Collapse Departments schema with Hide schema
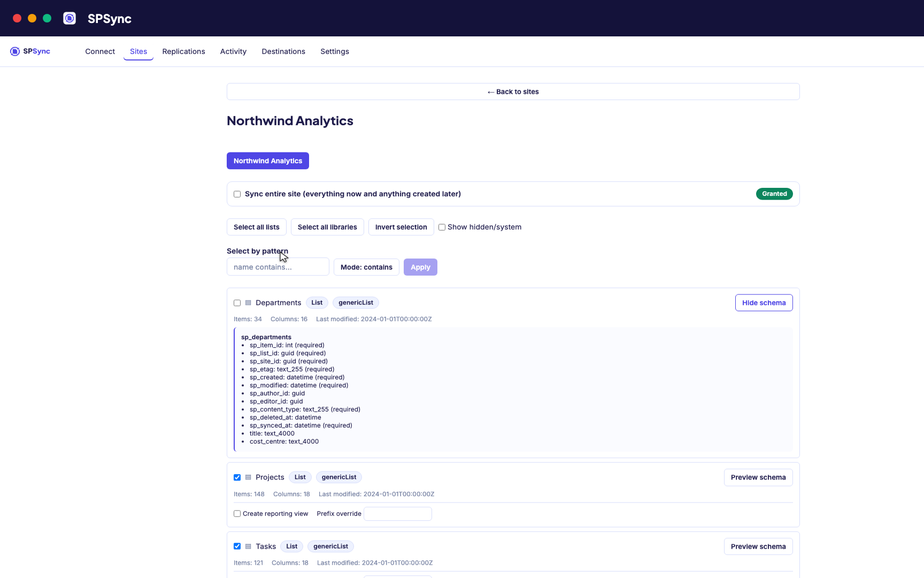The image size is (924, 578). pos(764,303)
